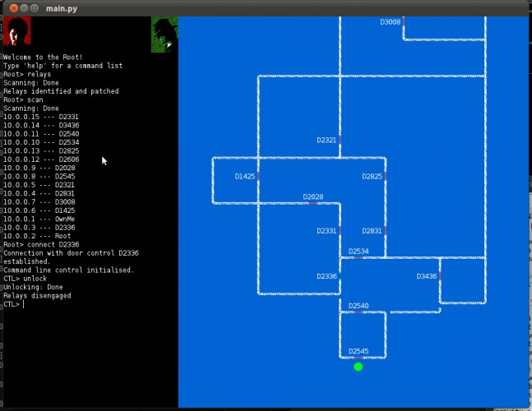Close the main.py window
The image size is (532, 411).
click(x=14, y=8)
